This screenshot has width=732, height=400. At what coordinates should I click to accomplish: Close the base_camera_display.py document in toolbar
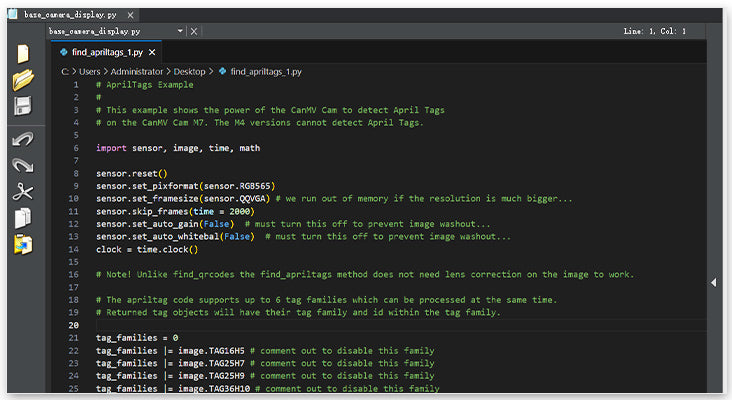click(194, 31)
